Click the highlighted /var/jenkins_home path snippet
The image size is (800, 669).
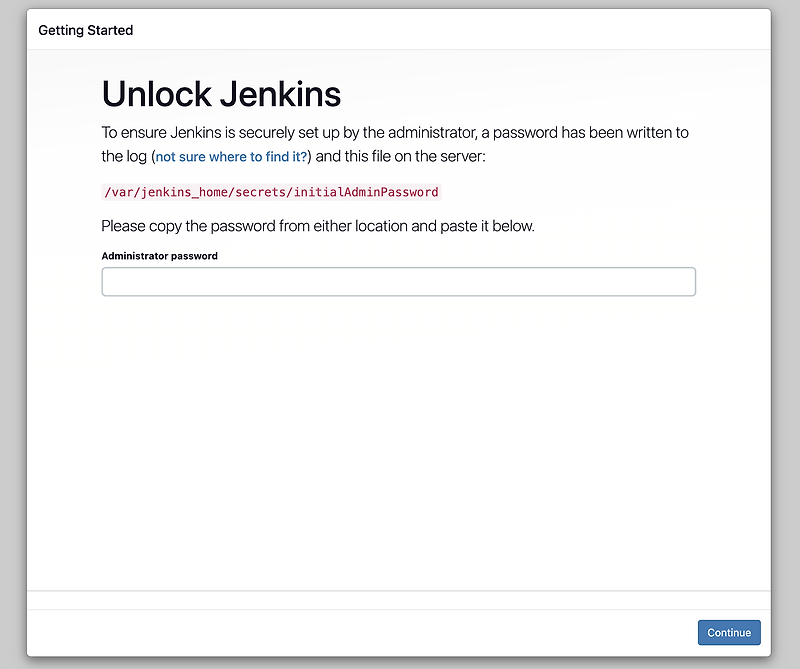coord(270,191)
